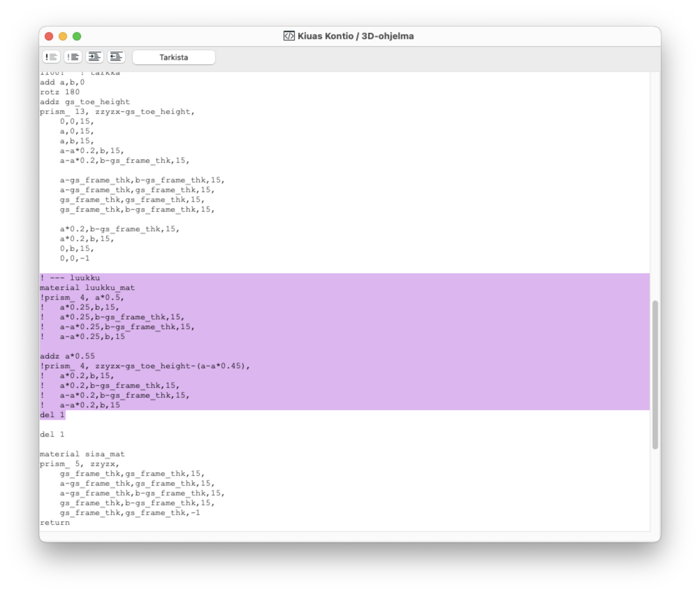
Task: Zoom the window with the green button
Action: [x=77, y=36]
